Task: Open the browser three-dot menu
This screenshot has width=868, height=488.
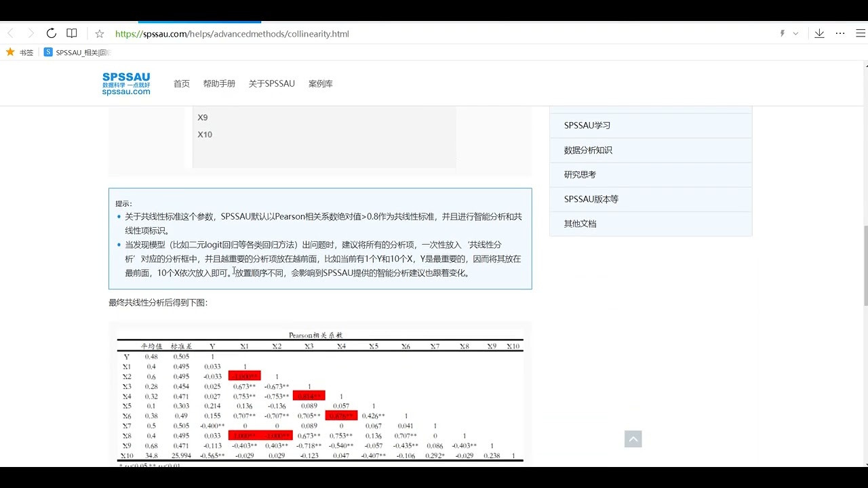Action: coord(840,33)
